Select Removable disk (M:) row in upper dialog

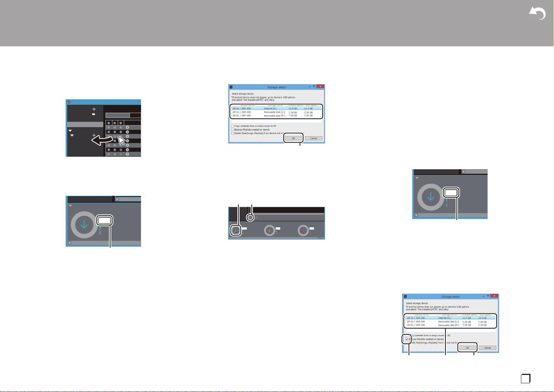(x=276, y=116)
